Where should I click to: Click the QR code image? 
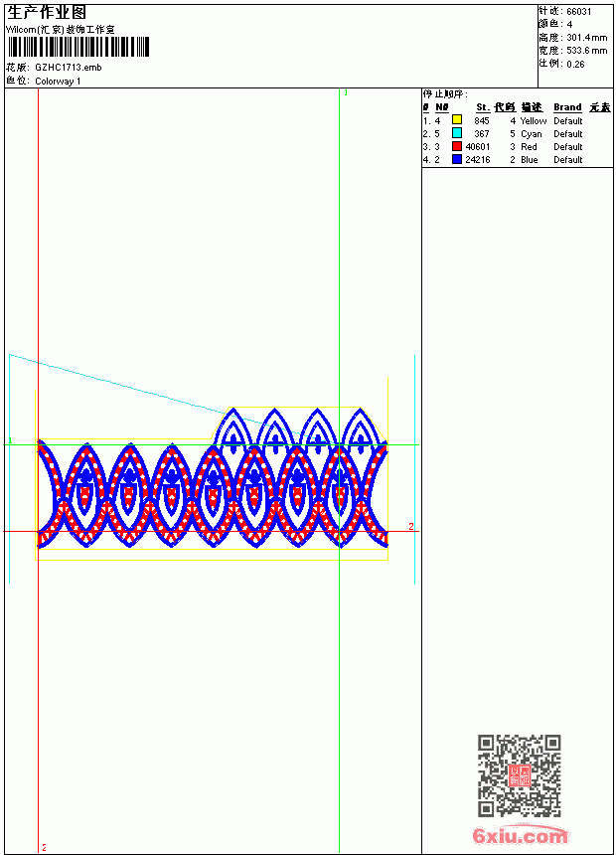point(519,775)
